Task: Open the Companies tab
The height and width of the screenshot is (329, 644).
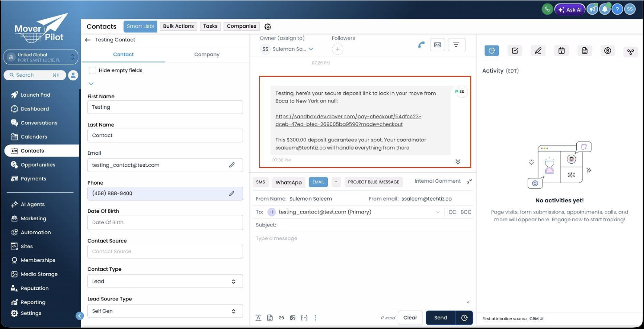Action: 241,26
